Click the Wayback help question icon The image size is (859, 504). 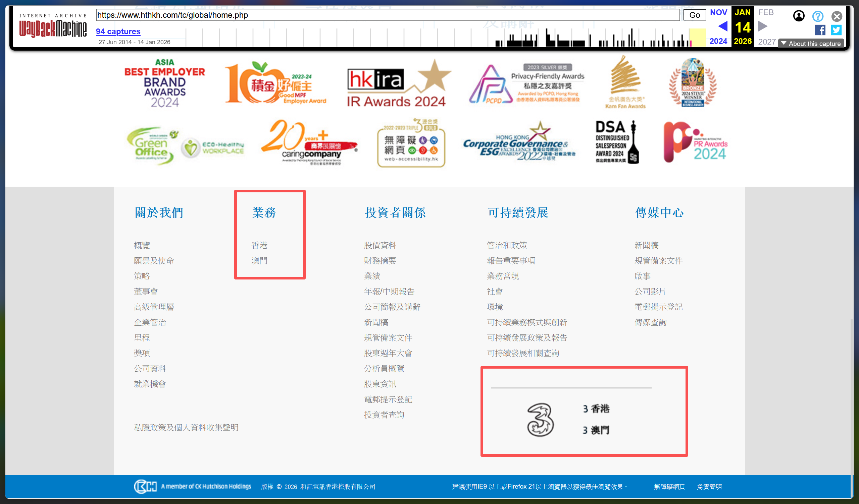[817, 16]
